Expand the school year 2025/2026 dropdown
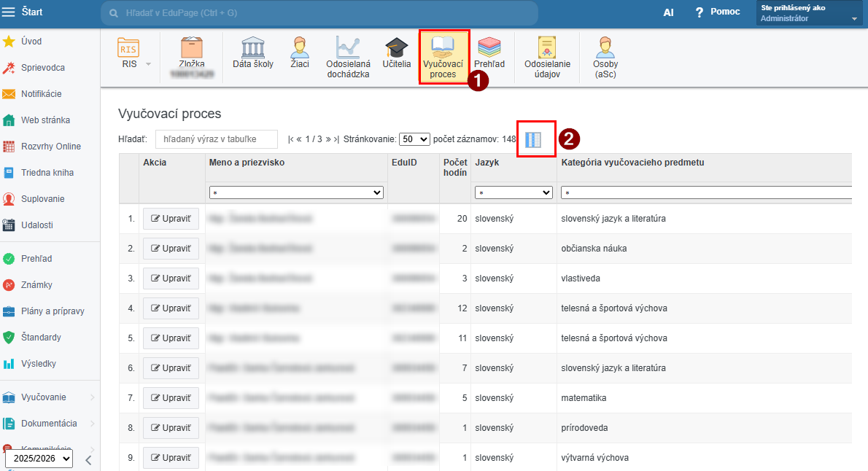 (x=39, y=459)
